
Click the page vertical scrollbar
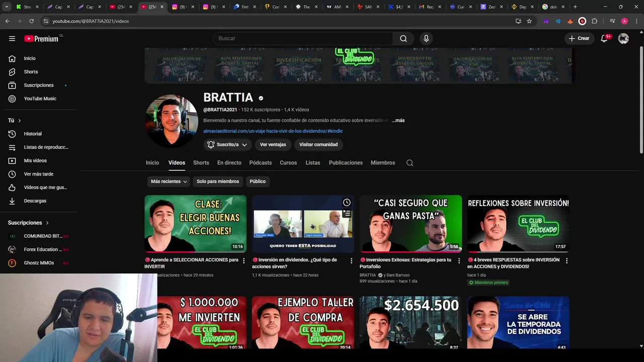coord(641,101)
